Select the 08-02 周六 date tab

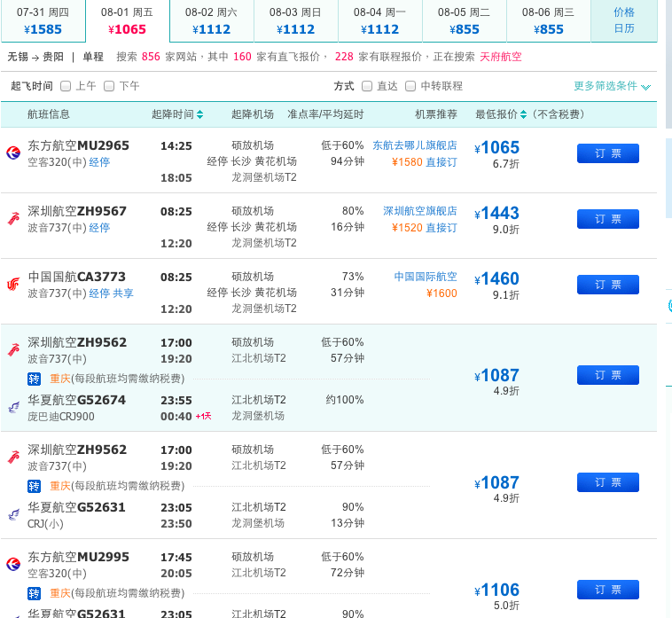[x=211, y=20]
